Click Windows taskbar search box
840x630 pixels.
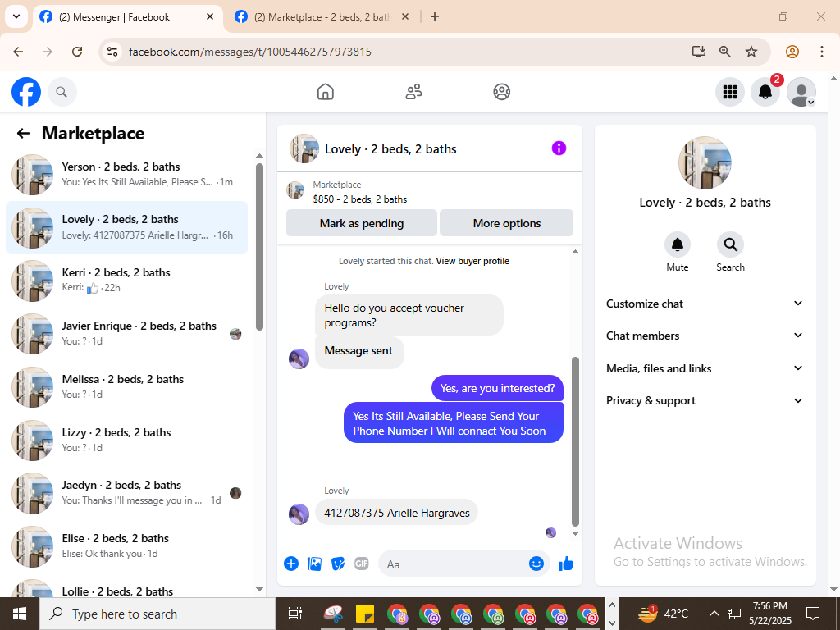click(x=158, y=614)
